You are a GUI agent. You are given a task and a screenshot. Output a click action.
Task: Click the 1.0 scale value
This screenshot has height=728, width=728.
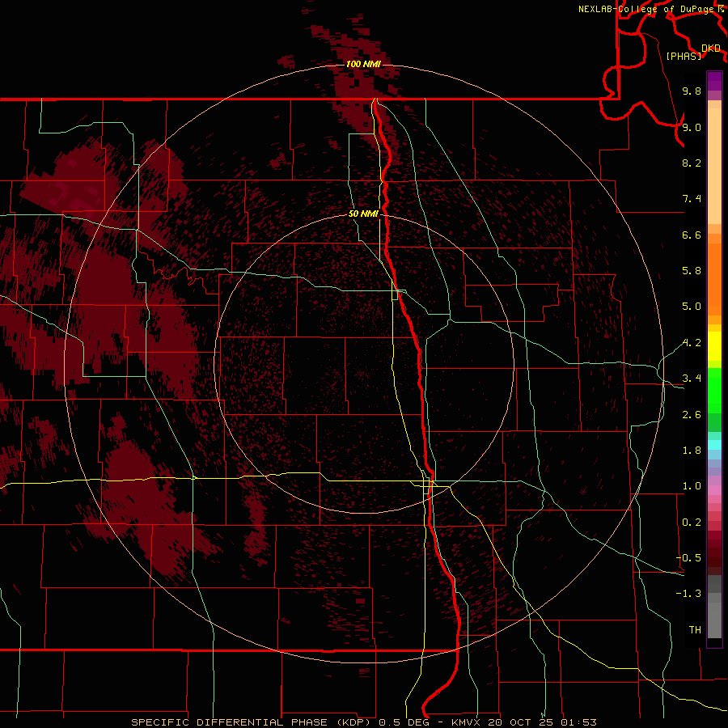point(692,486)
